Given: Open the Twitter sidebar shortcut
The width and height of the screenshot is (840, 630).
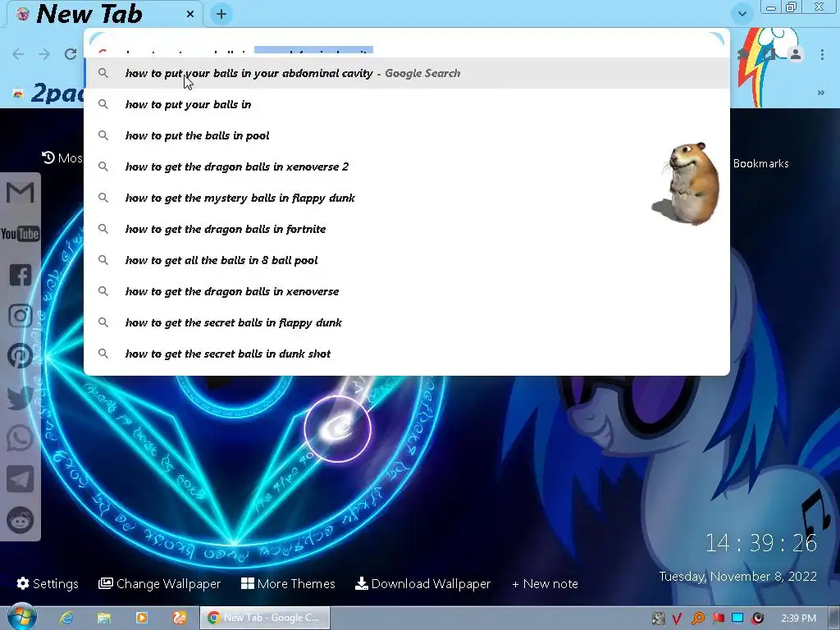Looking at the screenshot, I should click(21, 398).
